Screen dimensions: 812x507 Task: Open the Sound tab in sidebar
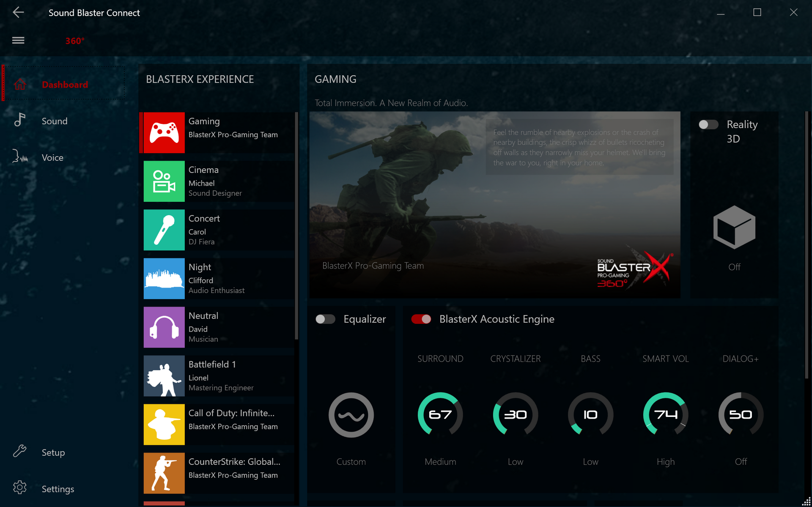click(x=54, y=121)
